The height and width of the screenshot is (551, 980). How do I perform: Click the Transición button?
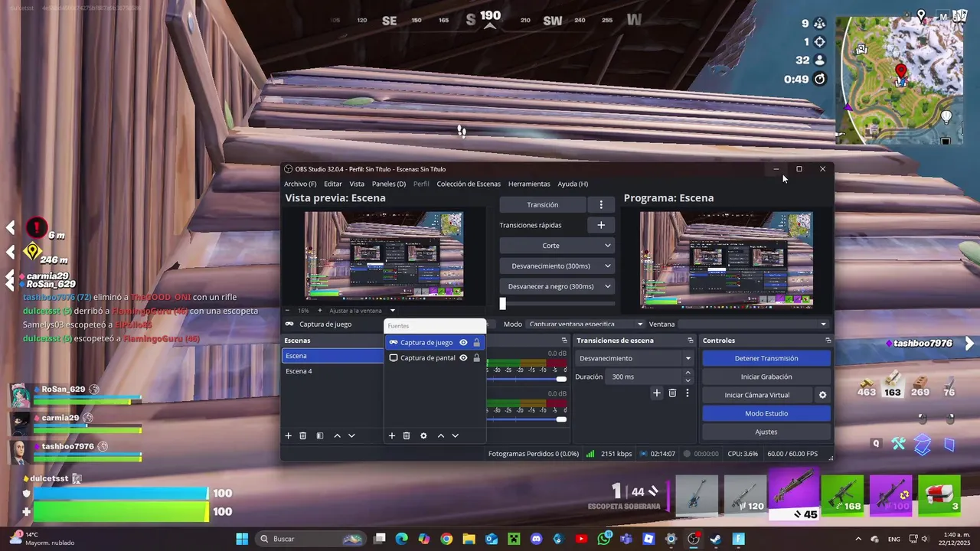point(543,204)
